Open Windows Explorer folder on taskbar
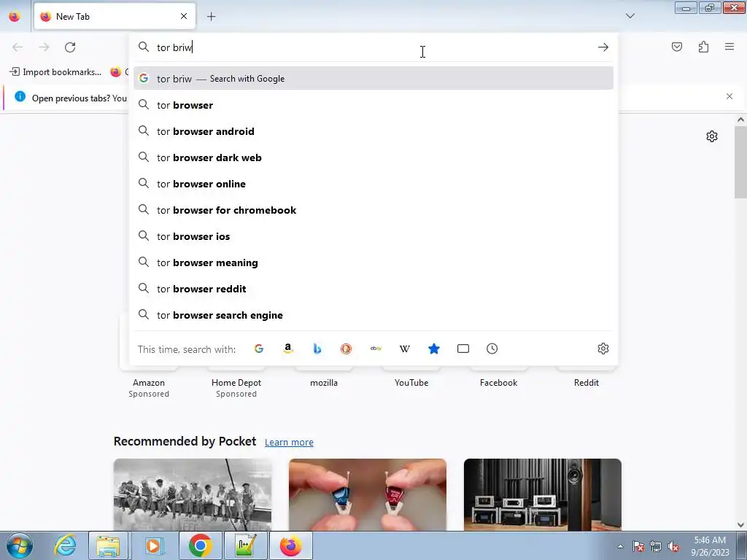This screenshot has width=747, height=560. click(x=108, y=545)
